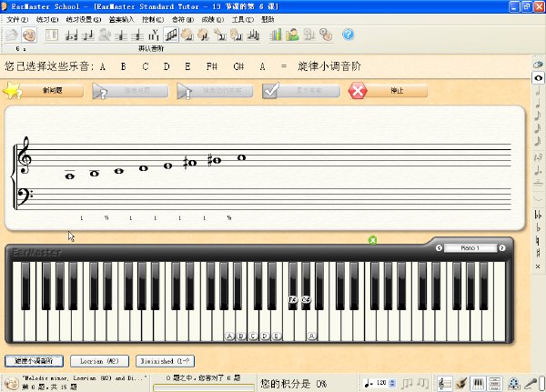Choose the quarter note in right palette
This screenshot has height=392, width=546.
point(538,103)
